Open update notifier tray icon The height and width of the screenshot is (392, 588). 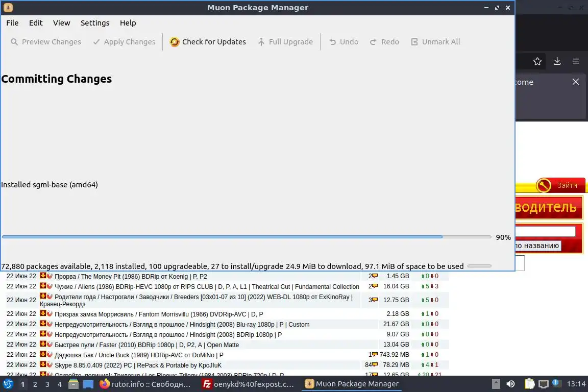(557, 383)
